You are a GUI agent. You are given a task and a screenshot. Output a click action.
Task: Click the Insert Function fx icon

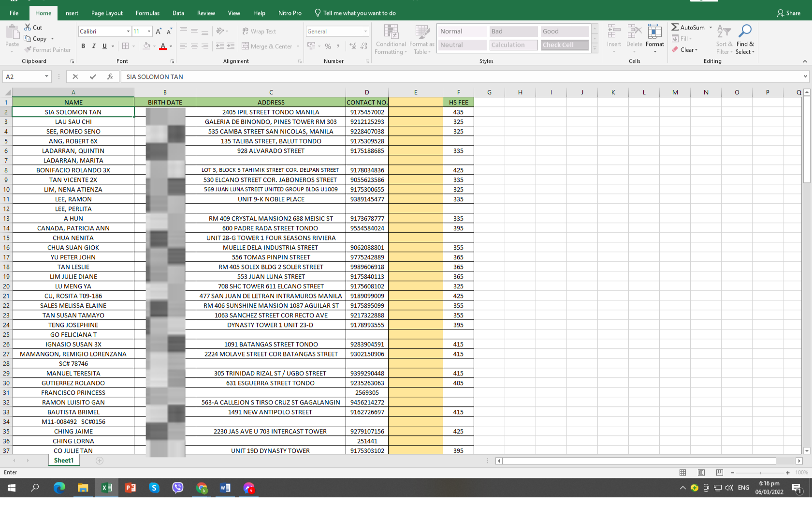click(x=110, y=76)
